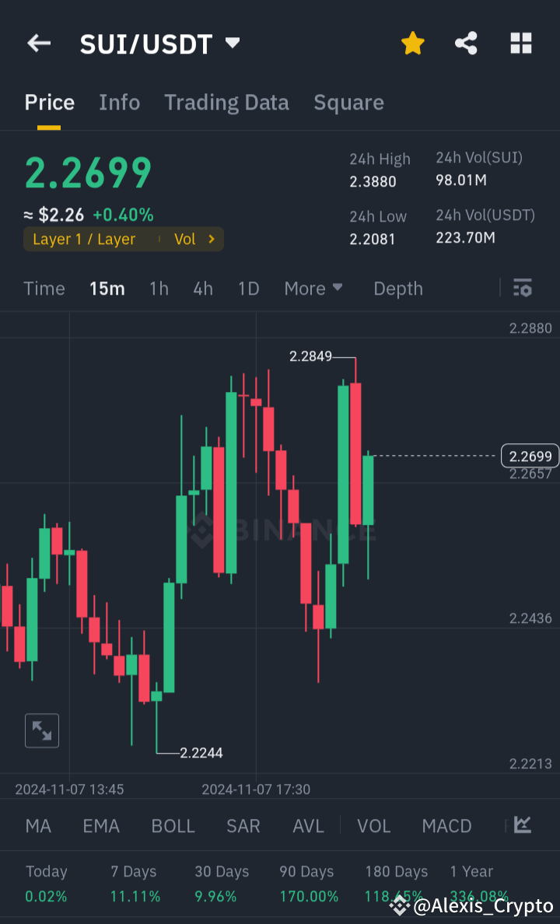Expand the More timeframes dropdown
This screenshot has width=560, height=924.
[x=313, y=288]
